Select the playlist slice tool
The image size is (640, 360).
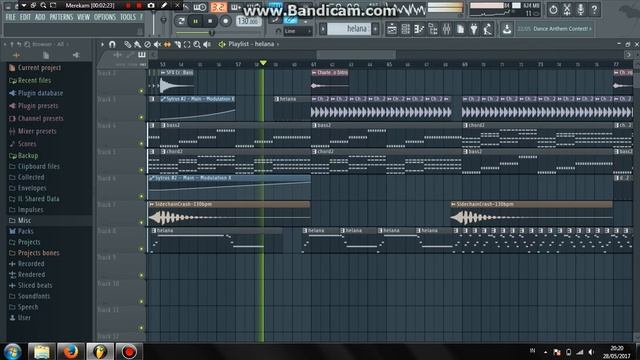(x=177, y=44)
